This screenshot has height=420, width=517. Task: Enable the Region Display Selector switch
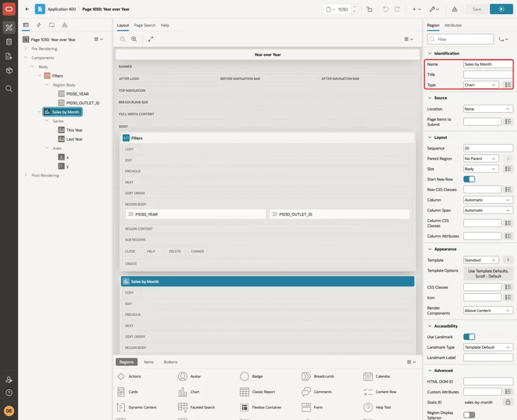pos(469,415)
